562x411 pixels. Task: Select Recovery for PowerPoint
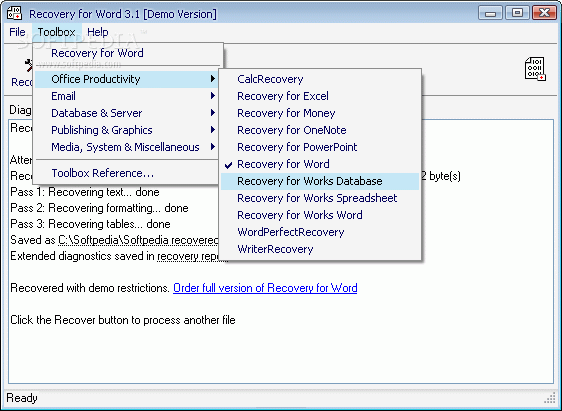click(x=320, y=147)
